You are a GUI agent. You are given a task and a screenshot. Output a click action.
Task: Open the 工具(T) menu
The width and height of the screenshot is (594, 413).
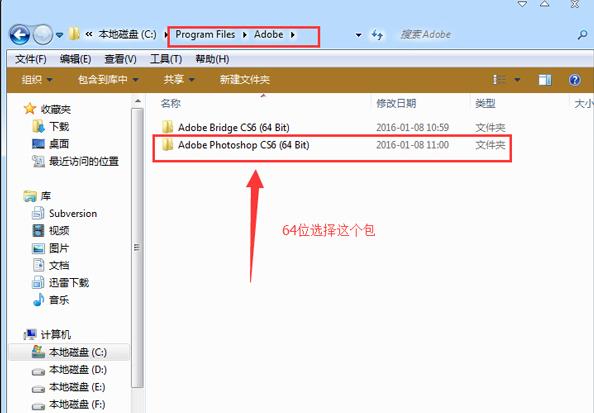(166, 59)
